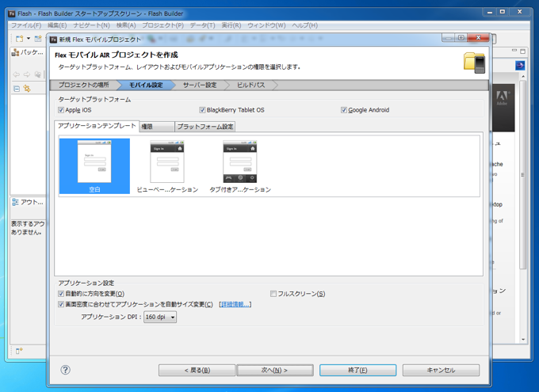
Task: Open the ファイル(F) menu
Action: pos(26,25)
